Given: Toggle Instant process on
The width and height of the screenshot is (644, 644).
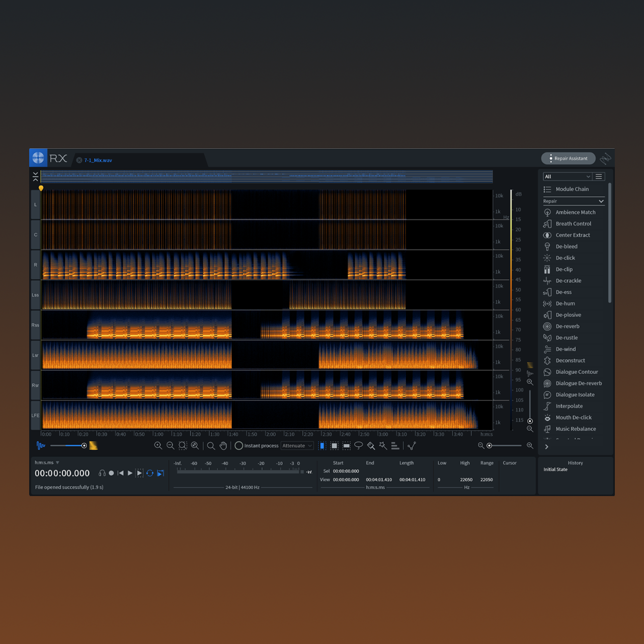Looking at the screenshot, I should [239, 446].
